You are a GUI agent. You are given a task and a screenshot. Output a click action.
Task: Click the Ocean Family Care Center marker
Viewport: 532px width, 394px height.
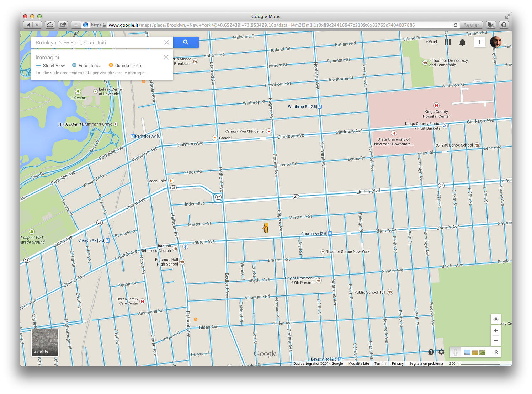point(142,301)
